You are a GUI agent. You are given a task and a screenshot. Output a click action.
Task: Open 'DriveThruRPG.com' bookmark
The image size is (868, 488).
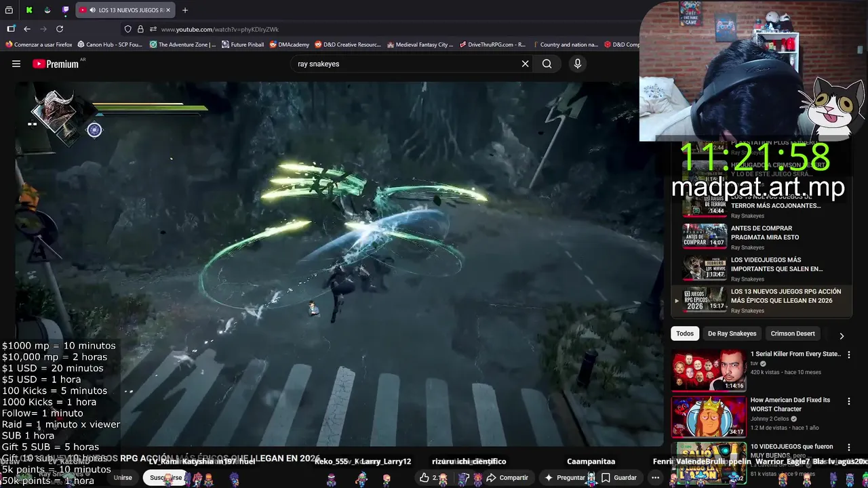(x=492, y=45)
